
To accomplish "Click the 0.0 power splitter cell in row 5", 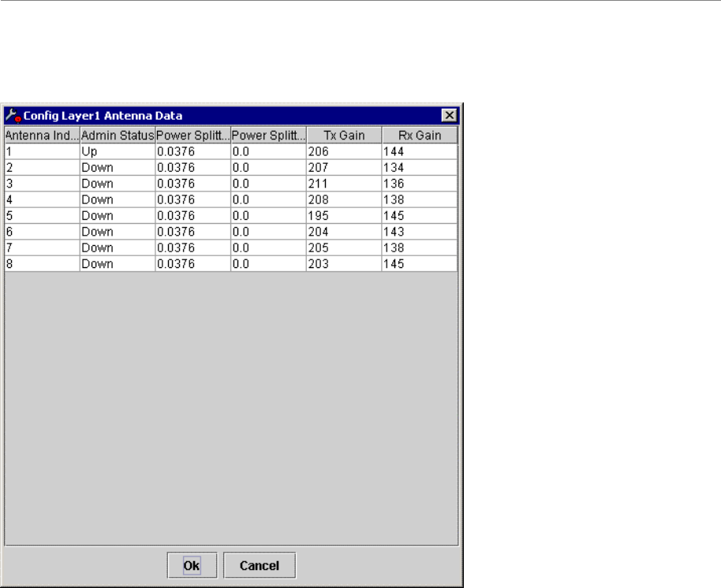I will click(x=268, y=216).
